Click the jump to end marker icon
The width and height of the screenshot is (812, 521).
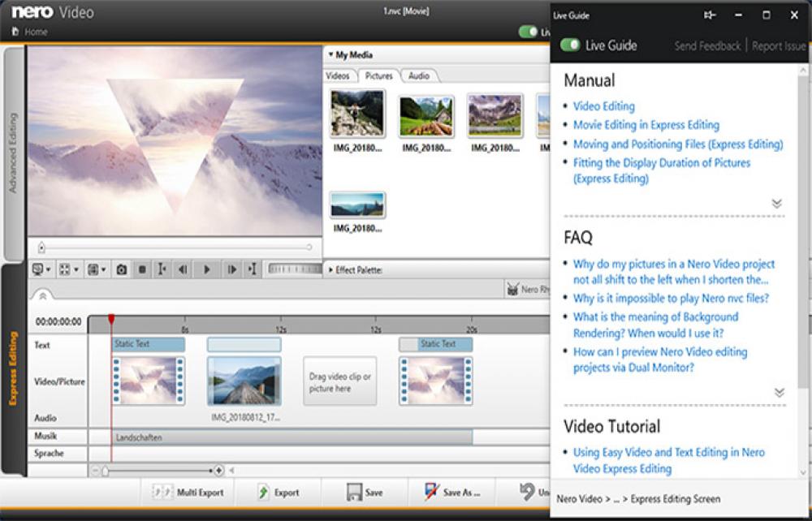click(x=253, y=267)
